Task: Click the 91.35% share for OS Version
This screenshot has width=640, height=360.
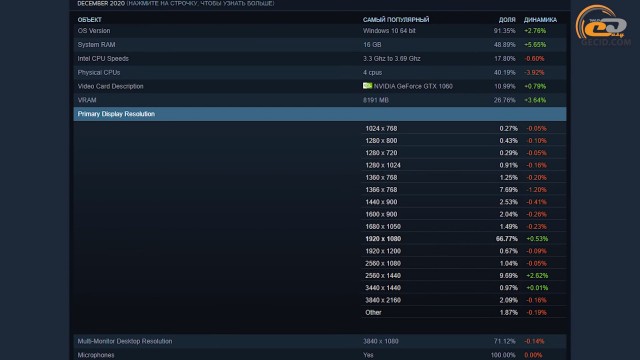Action: [x=504, y=31]
